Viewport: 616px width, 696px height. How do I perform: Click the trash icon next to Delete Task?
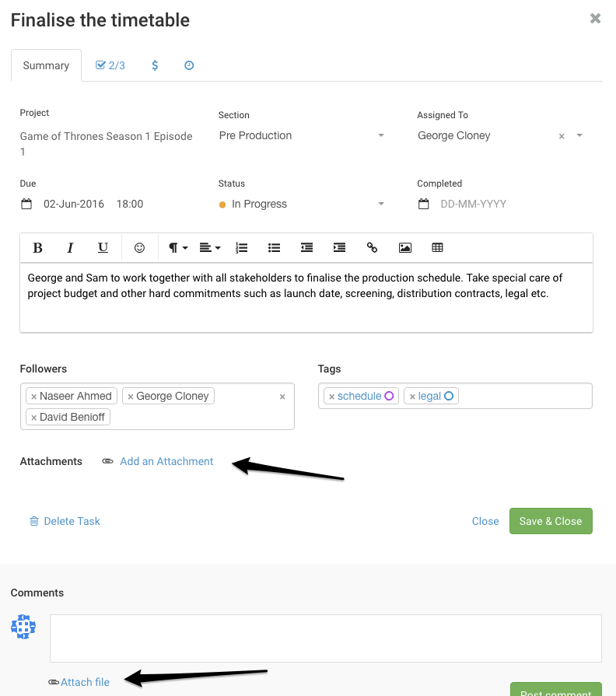(34, 521)
